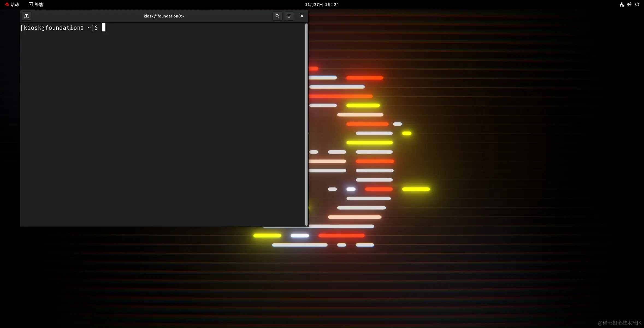Click the volume speaker icon
The width and height of the screenshot is (644, 328).
pyautogui.click(x=629, y=4)
